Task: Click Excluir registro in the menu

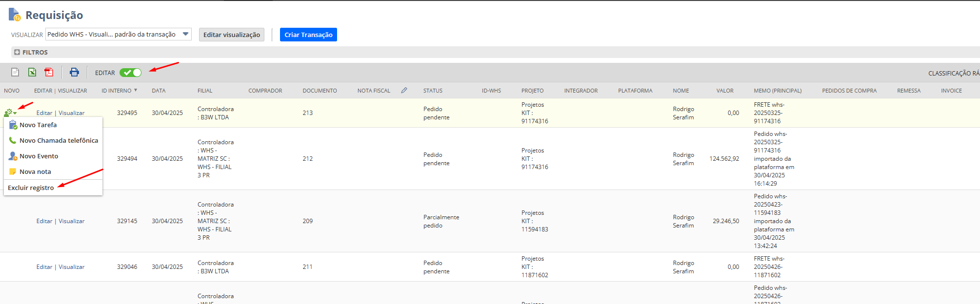Action: pyautogui.click(x=31, y=188)
